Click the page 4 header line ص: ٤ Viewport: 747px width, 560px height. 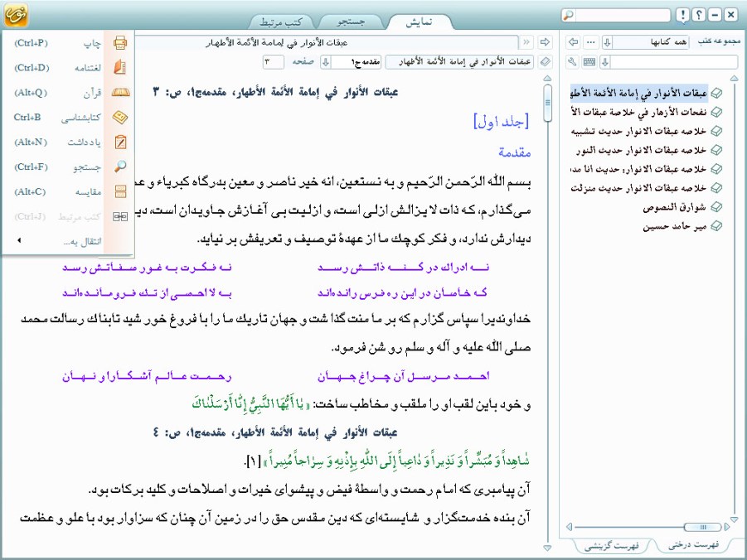pyautogui.click(x=275, y=433)
